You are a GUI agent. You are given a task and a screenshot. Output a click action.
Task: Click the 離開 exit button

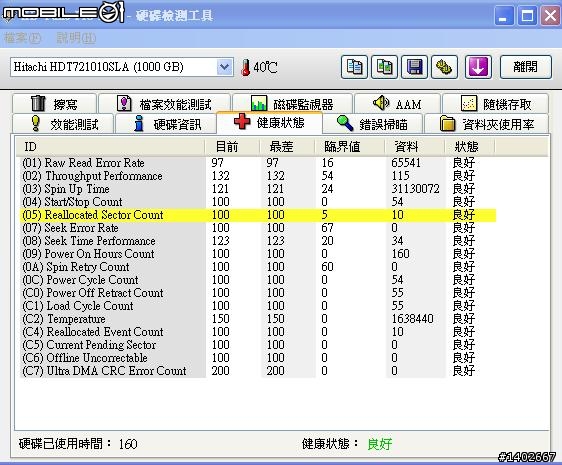[x=525, y=67]
